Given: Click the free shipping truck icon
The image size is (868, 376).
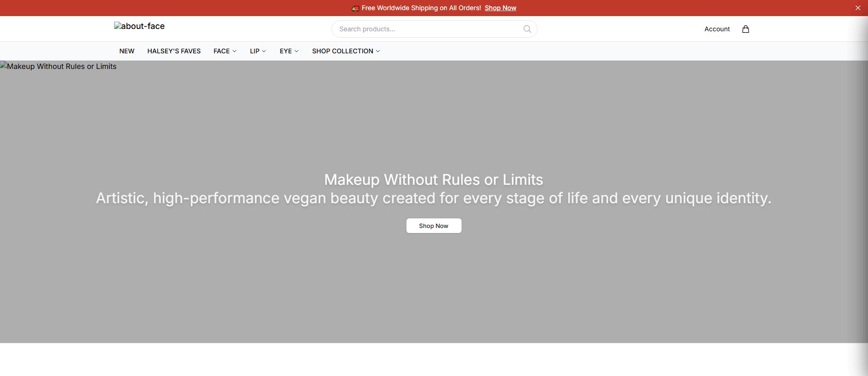Looking at the screenshot, I should 355,8.
